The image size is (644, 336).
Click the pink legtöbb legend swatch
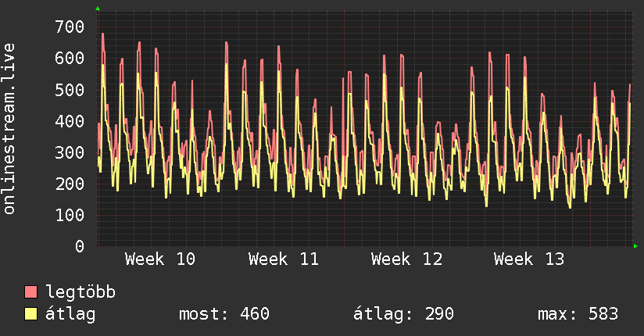click(30, 292)
